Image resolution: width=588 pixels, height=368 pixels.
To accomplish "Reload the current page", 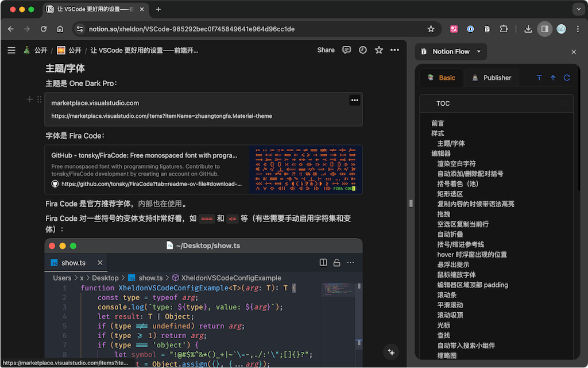I will coord(44,29).
